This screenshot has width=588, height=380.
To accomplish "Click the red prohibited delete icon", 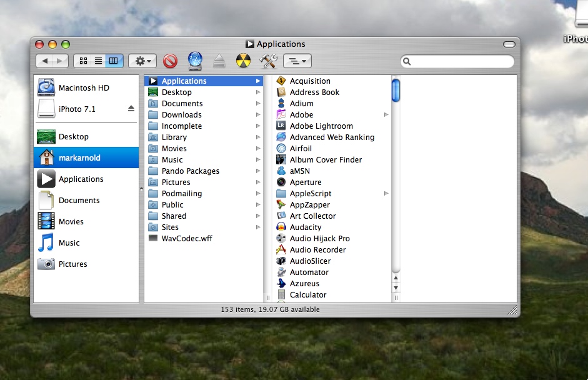I will 170,61.
